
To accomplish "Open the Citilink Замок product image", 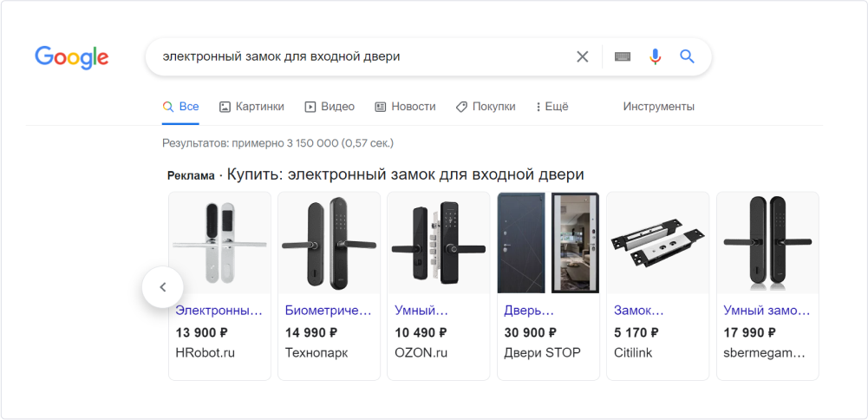I will (657, 243).
